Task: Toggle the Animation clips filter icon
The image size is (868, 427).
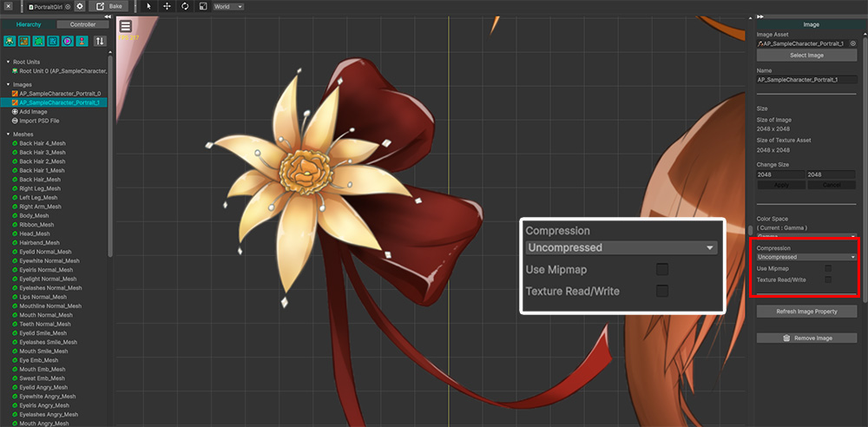Action: tap(68, 41)
